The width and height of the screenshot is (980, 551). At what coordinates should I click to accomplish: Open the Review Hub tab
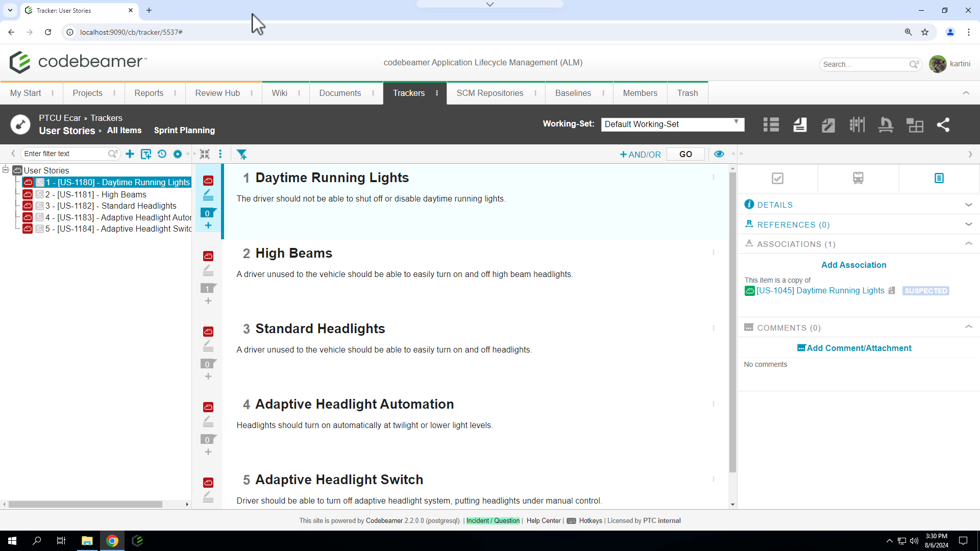tap(217, 93)
